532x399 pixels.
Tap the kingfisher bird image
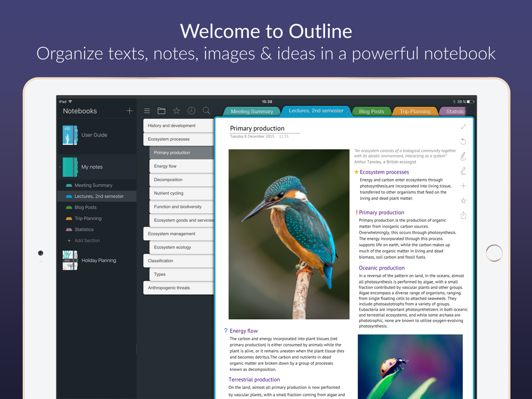(289, 234)
